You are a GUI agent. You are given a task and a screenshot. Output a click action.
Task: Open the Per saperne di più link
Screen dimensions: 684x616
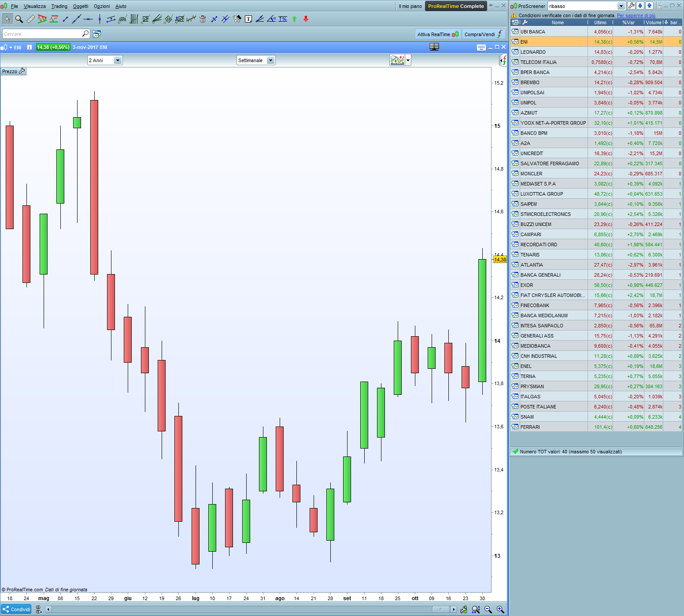(636, 15)
